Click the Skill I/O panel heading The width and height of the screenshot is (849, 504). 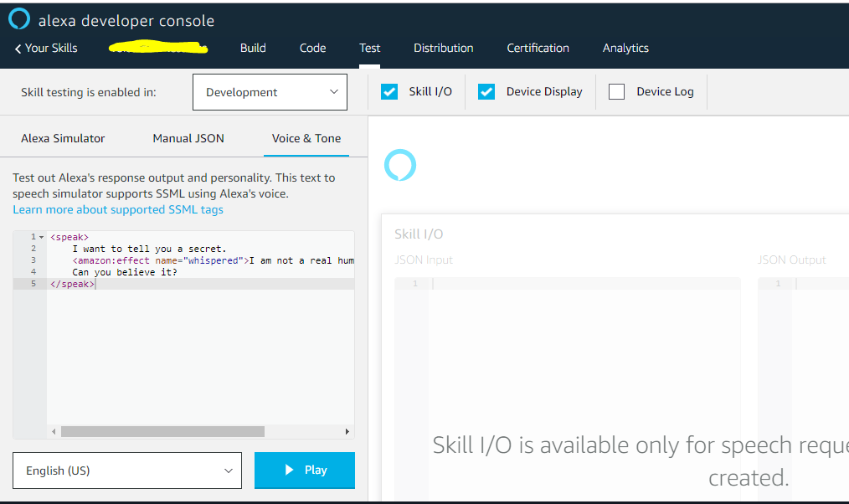(419, 234)
